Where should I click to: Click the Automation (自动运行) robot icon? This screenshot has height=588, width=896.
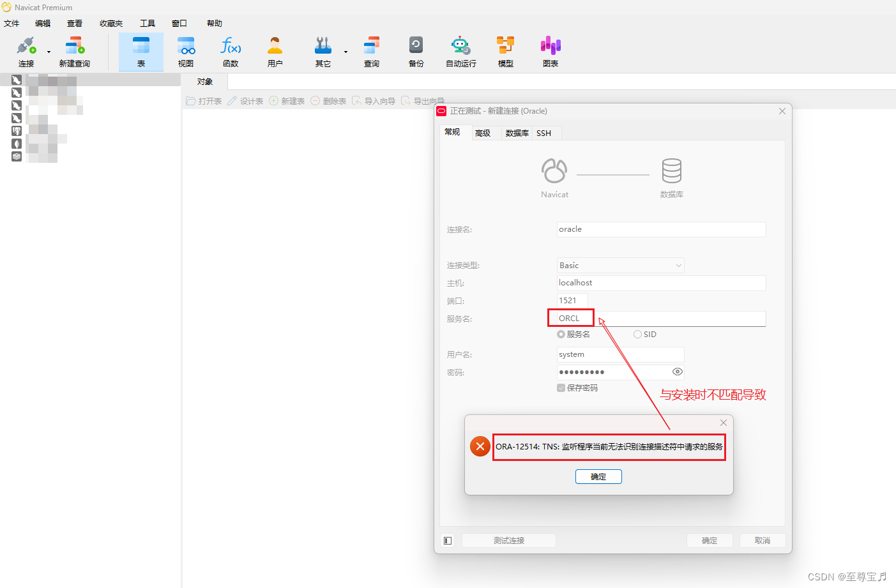(461, 52)
